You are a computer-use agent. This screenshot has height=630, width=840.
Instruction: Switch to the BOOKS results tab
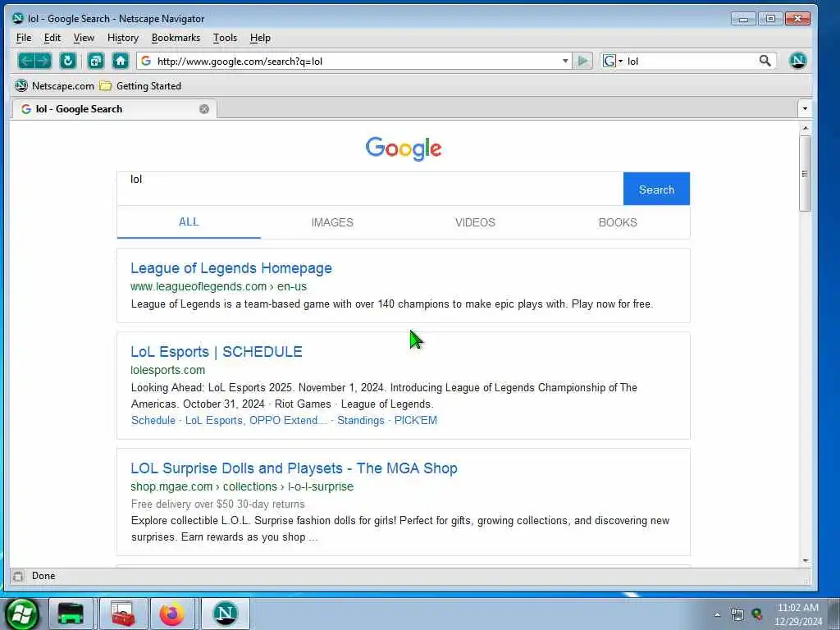[618, 222]
